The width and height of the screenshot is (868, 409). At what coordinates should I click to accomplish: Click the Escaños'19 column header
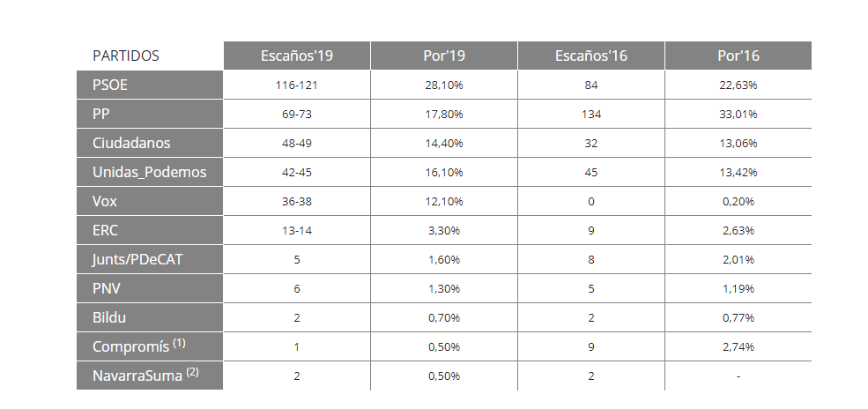(297, 56)
